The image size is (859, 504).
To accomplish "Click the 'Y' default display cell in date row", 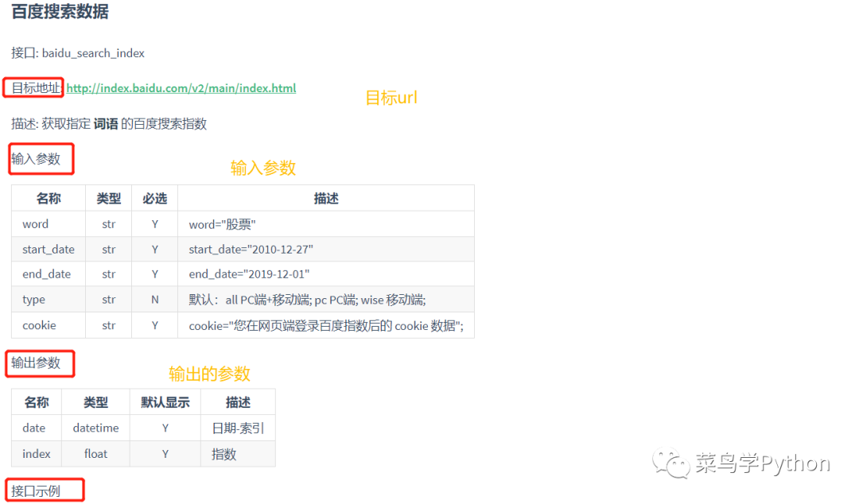I will [165, 428].
